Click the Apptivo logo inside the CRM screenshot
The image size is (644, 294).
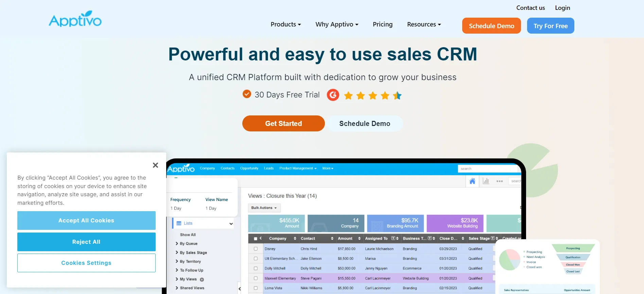pyautogui.click(x=181, y=168)
